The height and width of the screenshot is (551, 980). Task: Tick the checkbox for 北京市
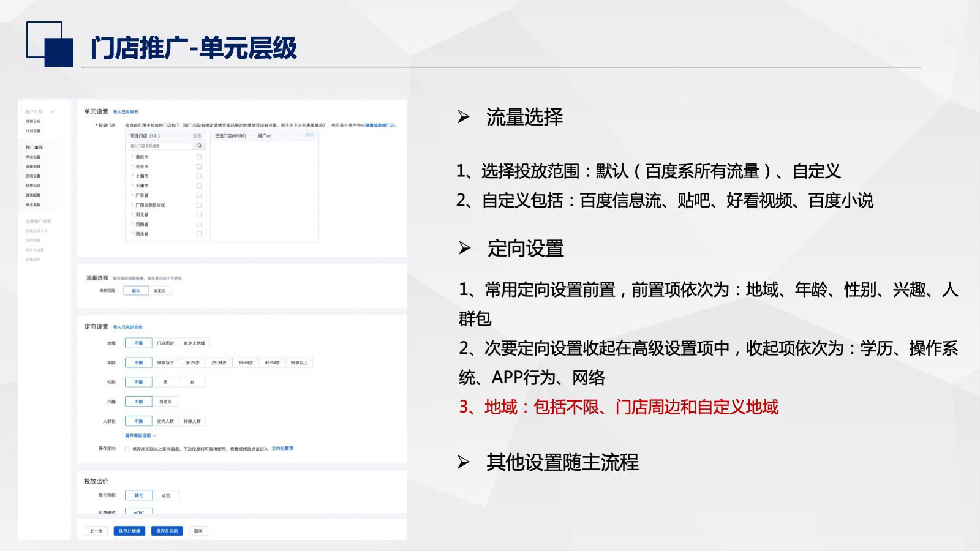pos(198,167)
